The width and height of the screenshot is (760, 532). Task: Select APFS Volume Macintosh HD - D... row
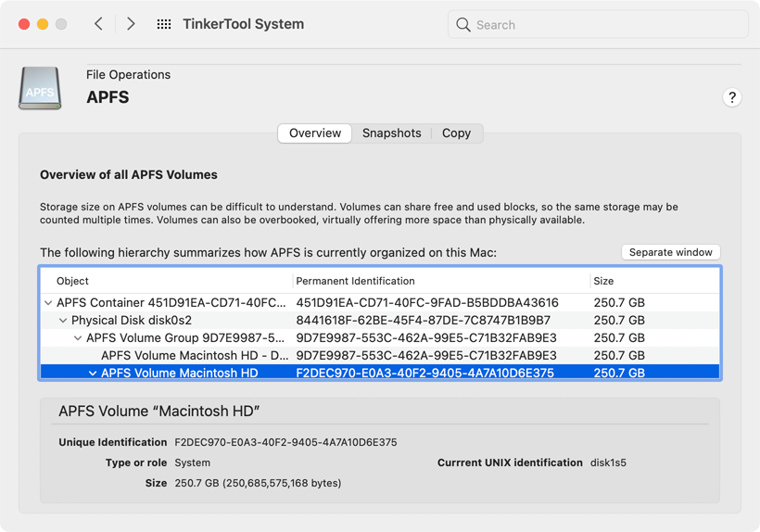click(x=380, y=355)
